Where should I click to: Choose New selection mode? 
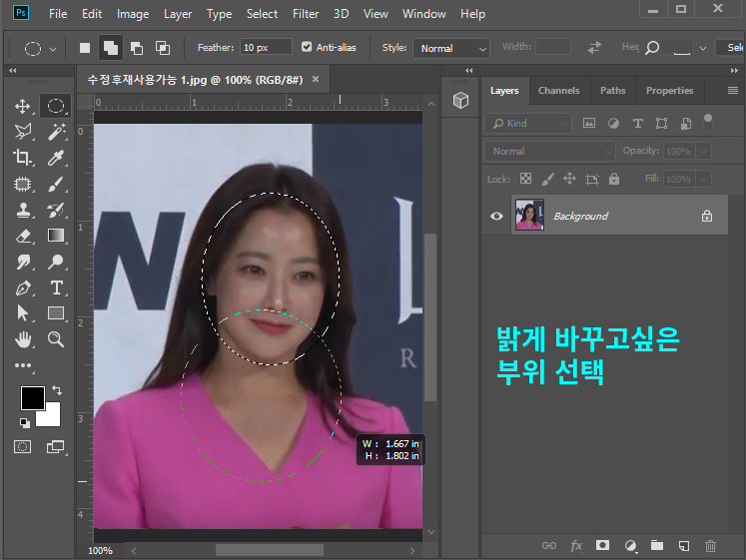tap(85, 48)
